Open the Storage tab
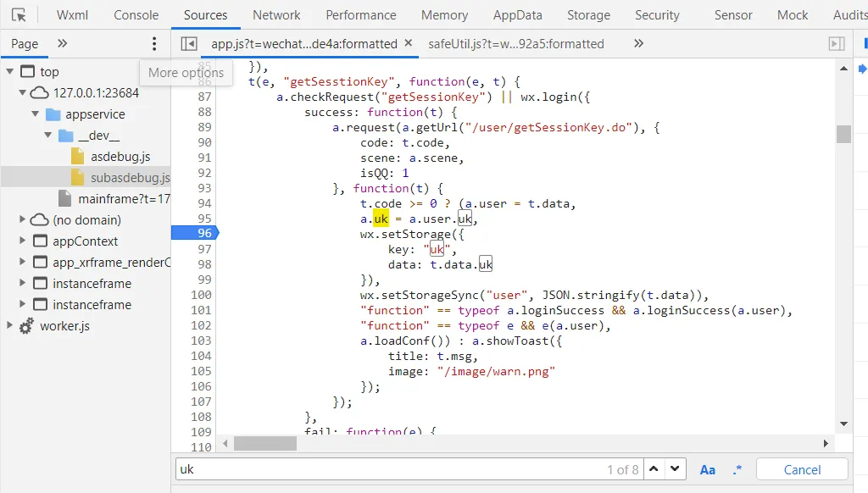Image resolution: width=868 pixels, height=493 pixels. [x=588, y=15]
